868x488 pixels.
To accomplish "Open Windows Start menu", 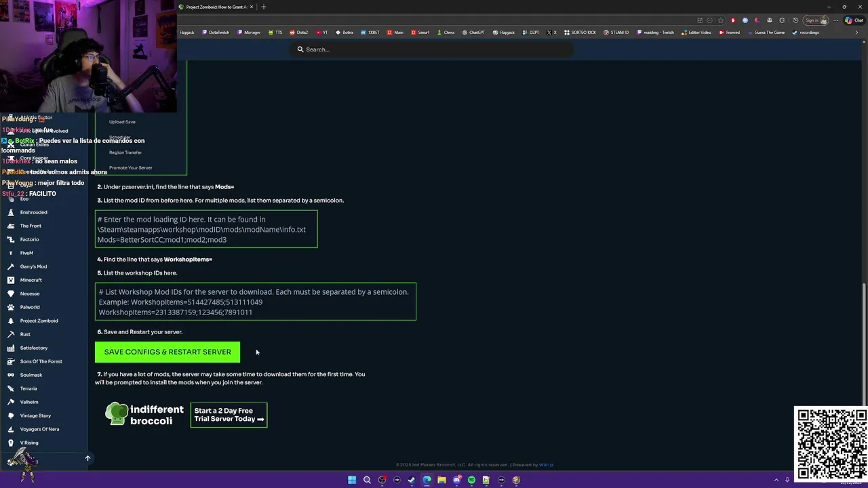I will click(352, 480).
